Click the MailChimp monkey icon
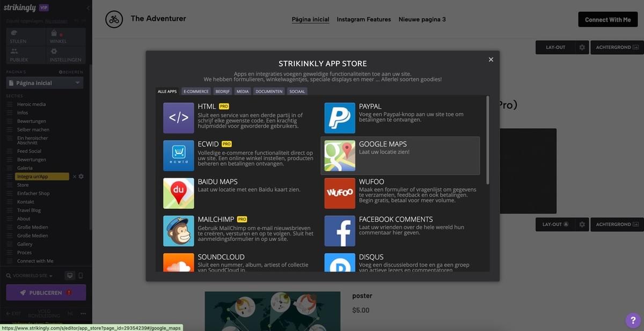 [x=178, y=230]
